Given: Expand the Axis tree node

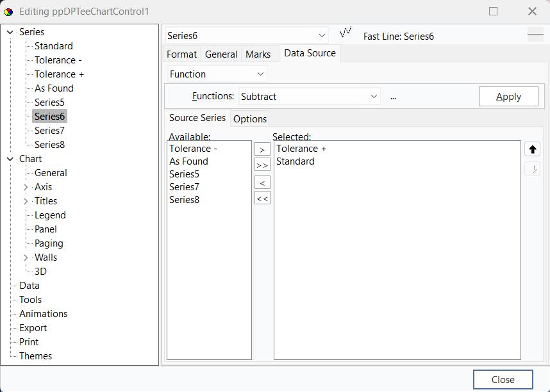Looking at the screenshot, I should (26, 187).
